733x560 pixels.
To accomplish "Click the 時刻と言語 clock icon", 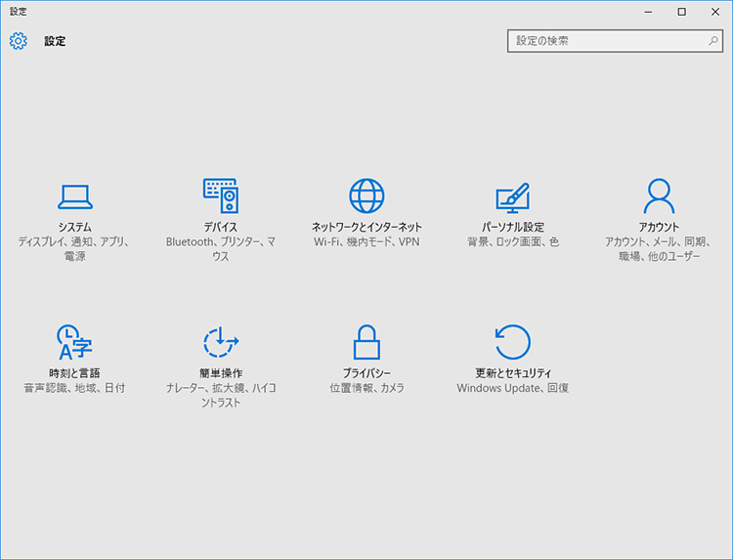I will click(x=74, y=343).
